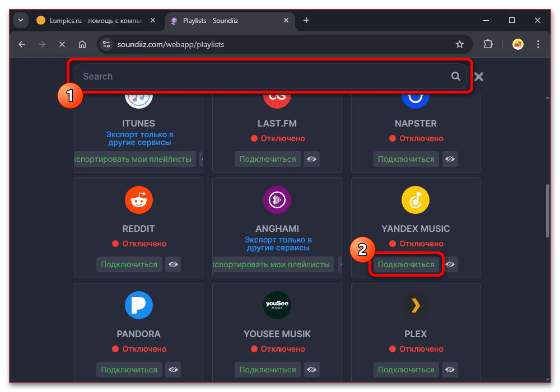Click the magnifier icon in search bar
This screenshot has height=392, width=560.
click(456, 77)
